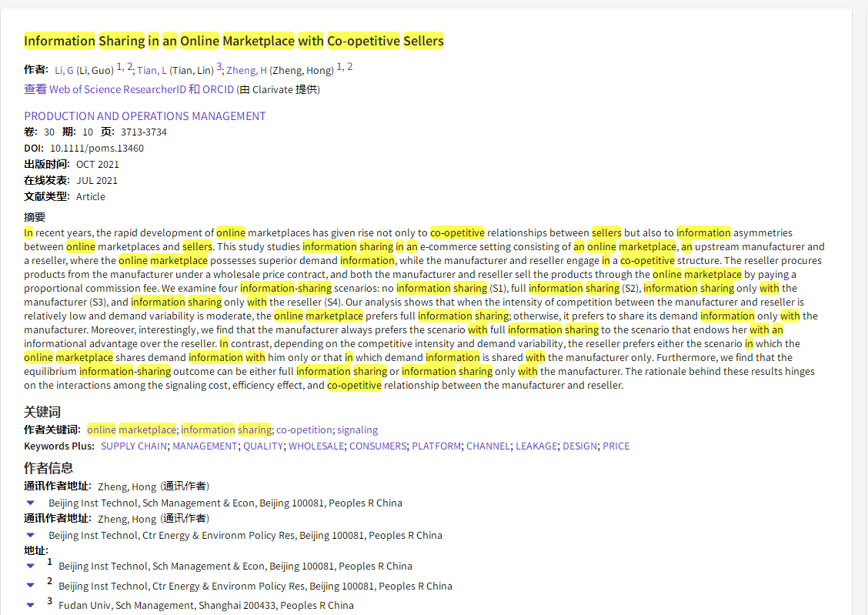Open author link Tian, L

152,70
